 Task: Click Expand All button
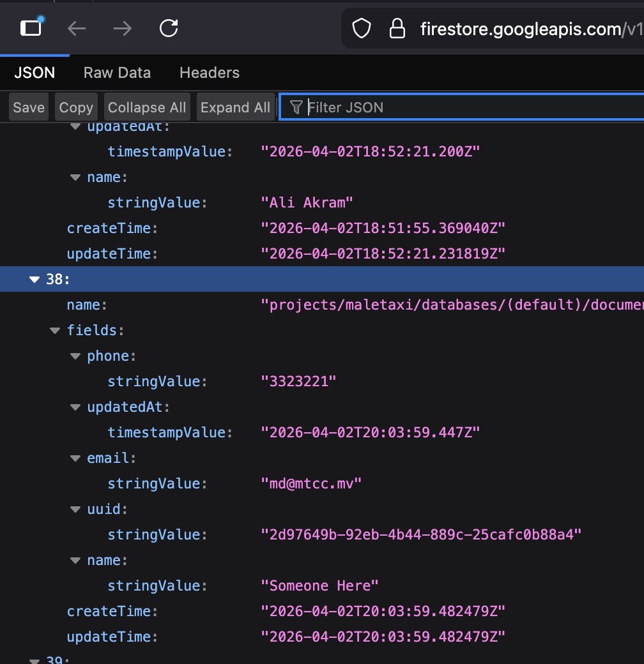tap(235, 107)
